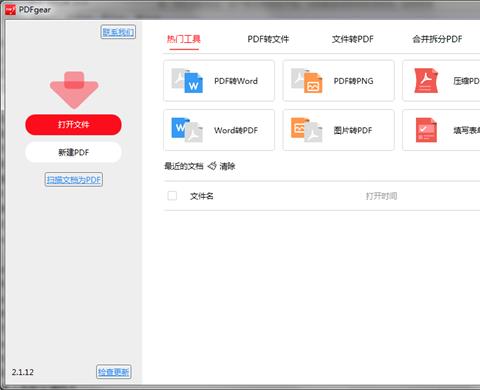Click the 新建PDF button
The width and height of the screenshot is (480, 390).
point(73,152)
